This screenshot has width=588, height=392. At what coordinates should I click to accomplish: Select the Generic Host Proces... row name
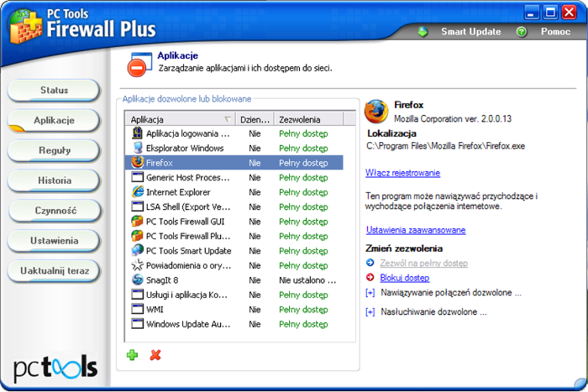tap(188, 178)
